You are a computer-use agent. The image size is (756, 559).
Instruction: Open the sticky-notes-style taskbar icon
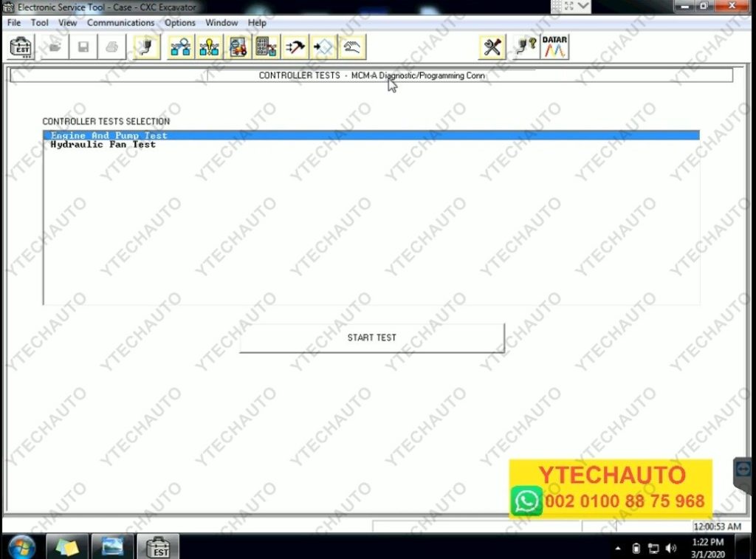pos(67,547)
